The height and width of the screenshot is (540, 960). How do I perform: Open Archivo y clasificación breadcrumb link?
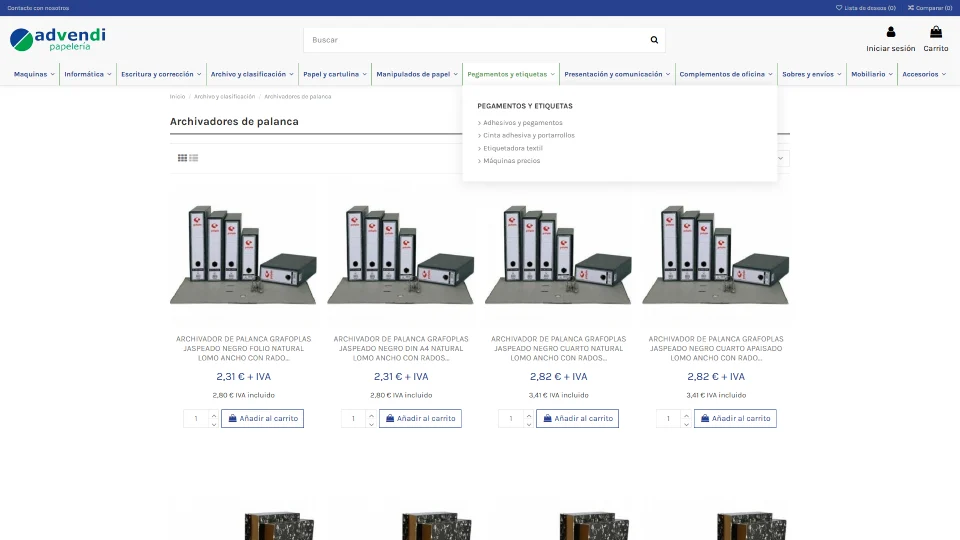pyautogui.click(x=225, y=97)
